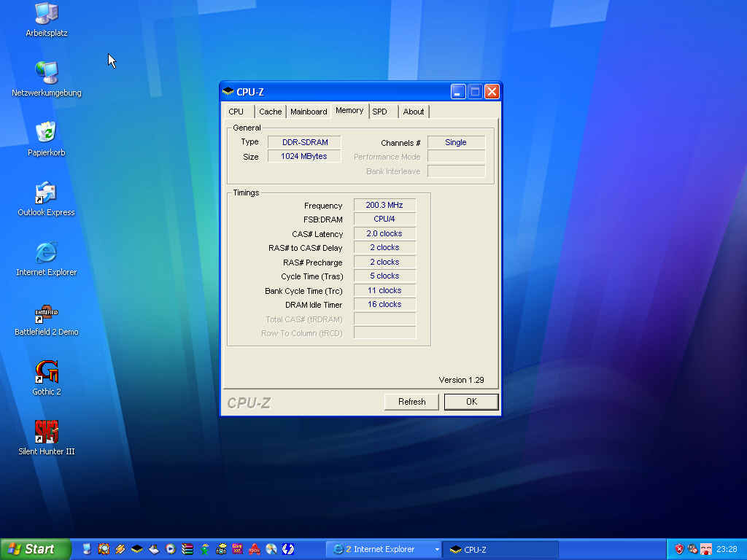Click the CPU/4 FSB:DRAM value
Viewport: 747px width, 560px height.
click(x=385, y=219)
